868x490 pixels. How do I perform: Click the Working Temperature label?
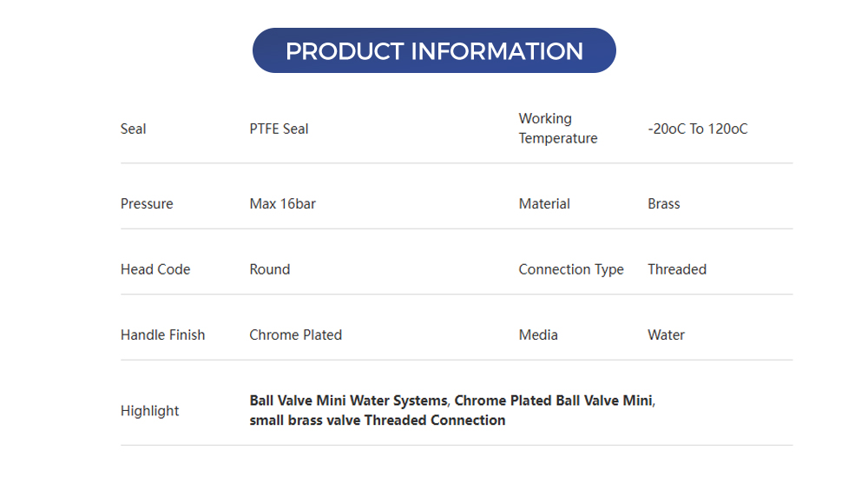pos(557,129)
